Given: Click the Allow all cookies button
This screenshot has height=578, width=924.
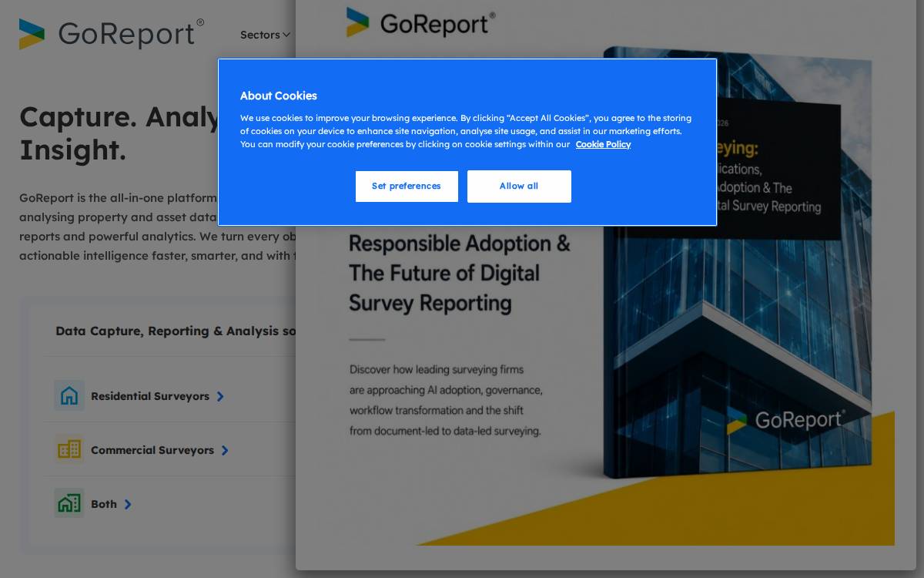Looking at the screenshot, I should (519, 187).
